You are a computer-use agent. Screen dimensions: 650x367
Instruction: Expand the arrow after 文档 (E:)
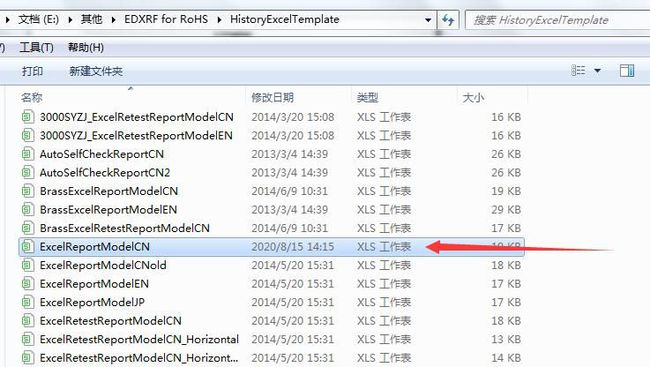[70, 19]
